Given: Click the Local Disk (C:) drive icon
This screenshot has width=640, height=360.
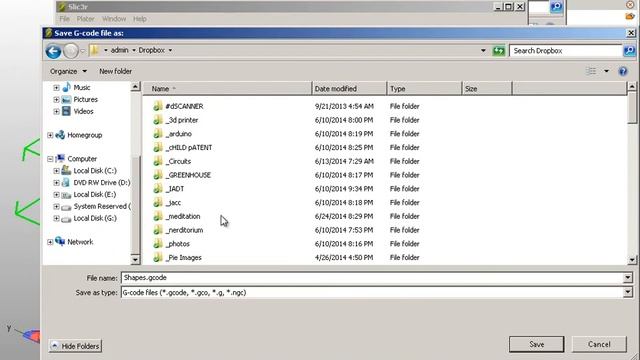Looking at the screenshot, I should coord(66,170).
